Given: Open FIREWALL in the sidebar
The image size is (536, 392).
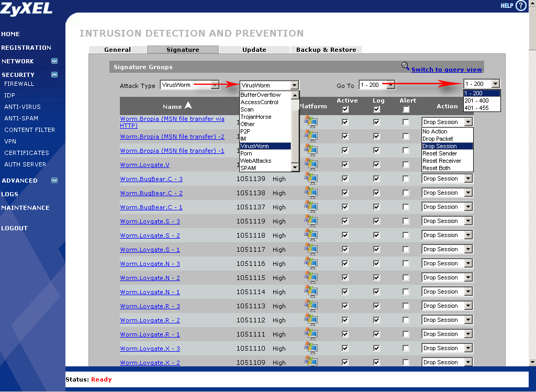Looking at the screenshot, I should coord(19,84).
